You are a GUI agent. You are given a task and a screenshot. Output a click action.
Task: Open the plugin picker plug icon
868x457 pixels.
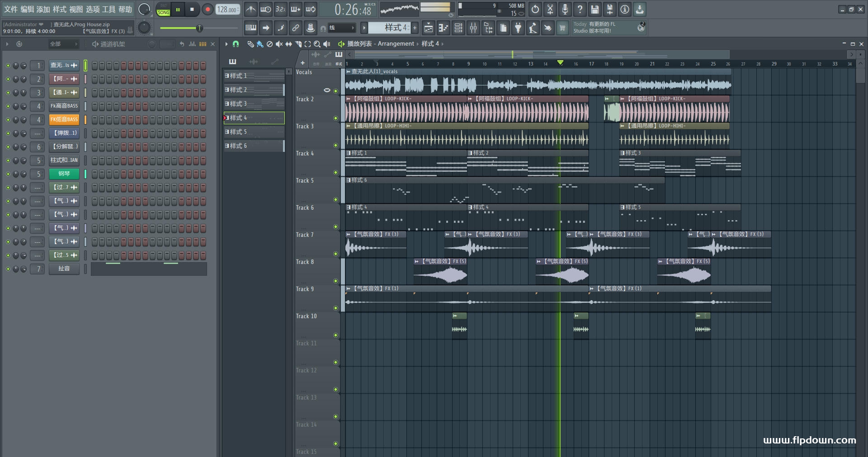tap(518, 28)
